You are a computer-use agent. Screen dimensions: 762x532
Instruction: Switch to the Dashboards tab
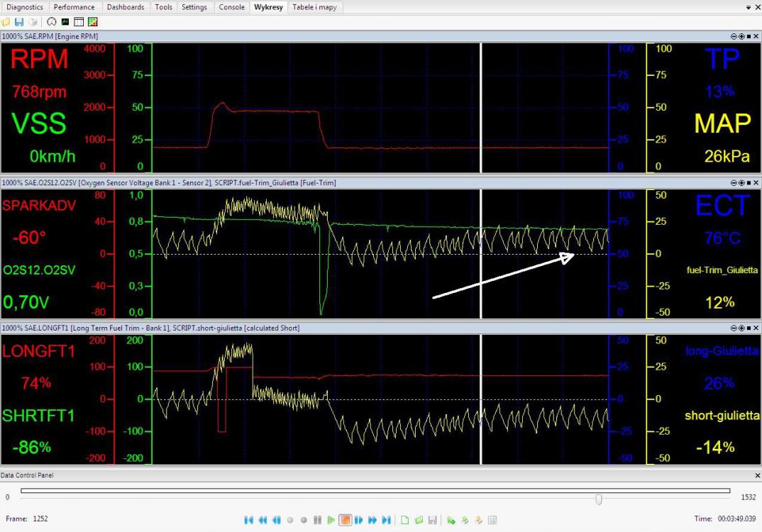click(x=126, y=7)
